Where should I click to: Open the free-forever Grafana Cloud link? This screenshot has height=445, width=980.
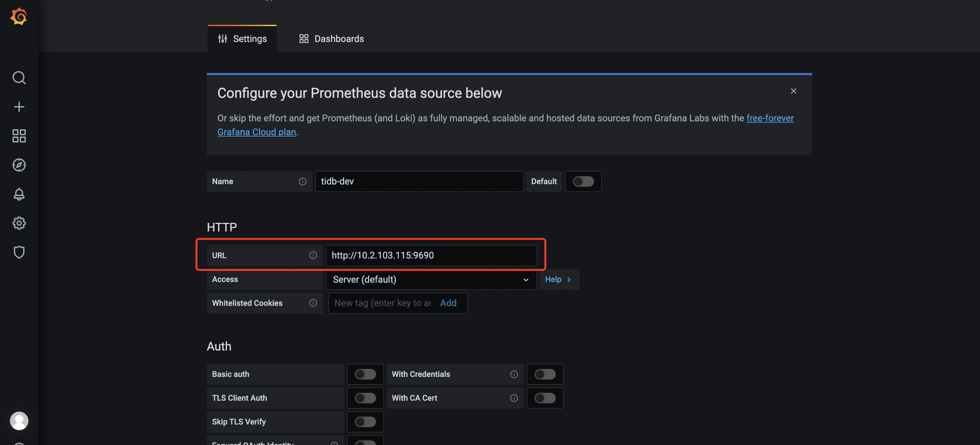pyautogui.click(x=770, y=118)
